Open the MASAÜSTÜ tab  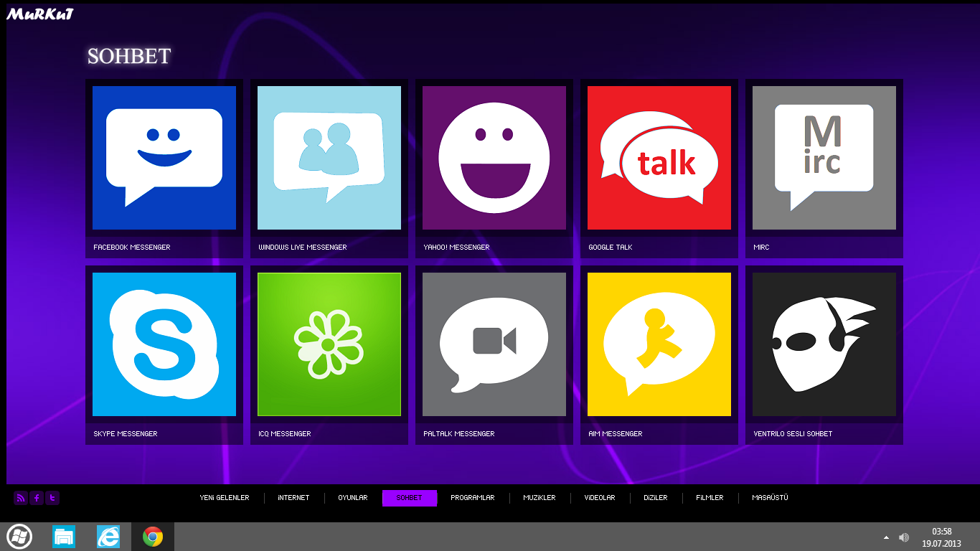pos(770,498)
